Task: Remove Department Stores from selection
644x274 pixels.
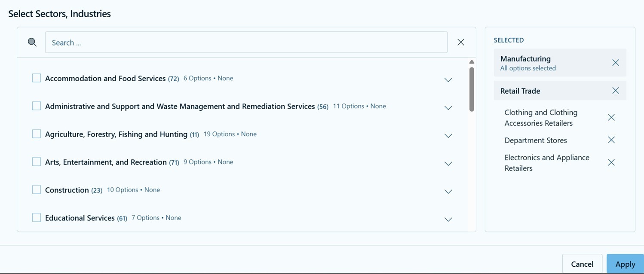Action: click(611, 140)
